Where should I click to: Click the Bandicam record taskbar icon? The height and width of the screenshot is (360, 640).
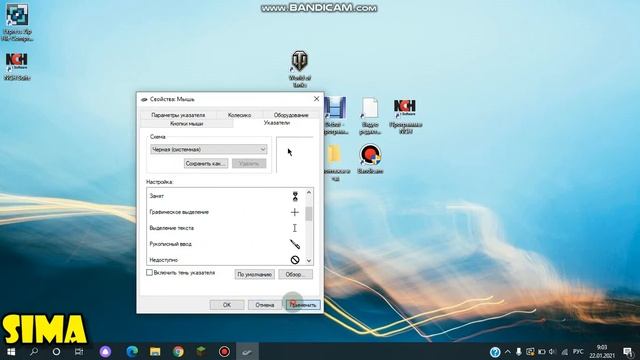coord(224,351)
